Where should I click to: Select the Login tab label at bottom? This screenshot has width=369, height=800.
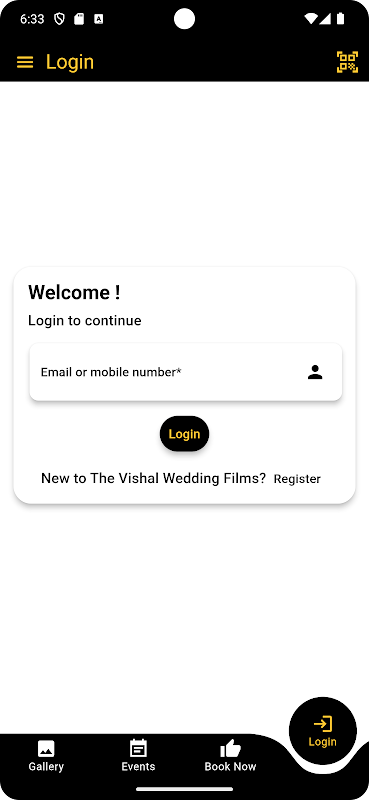tap(323, 742)
